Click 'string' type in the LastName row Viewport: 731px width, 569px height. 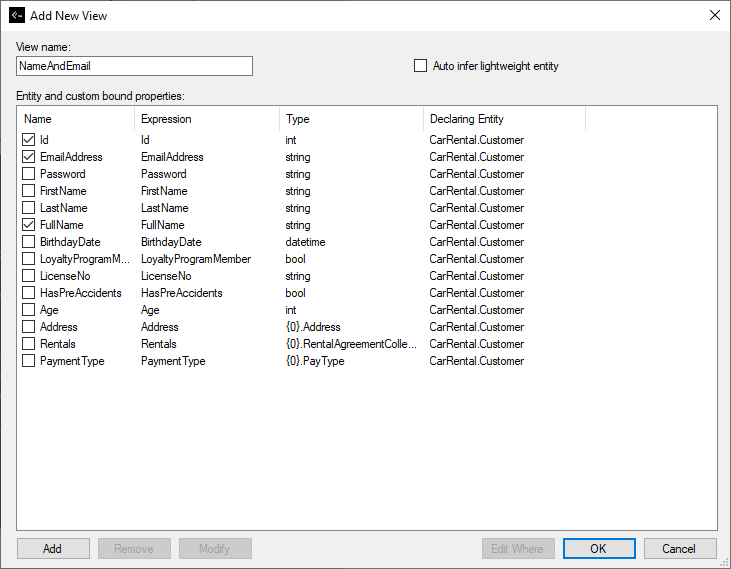(297, 208)
